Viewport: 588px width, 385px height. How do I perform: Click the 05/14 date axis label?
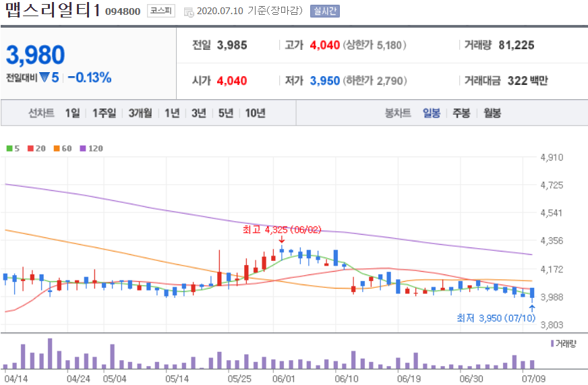(x=177, y=379)
